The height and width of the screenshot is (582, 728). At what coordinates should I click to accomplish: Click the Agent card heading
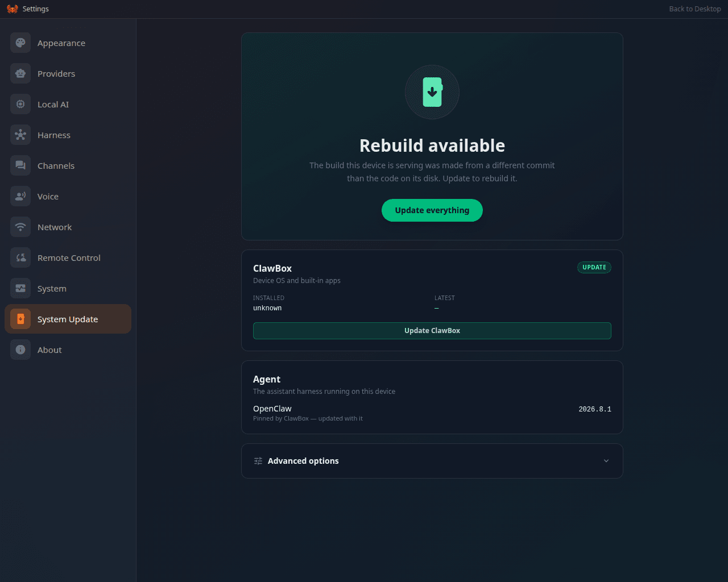click(x=267, y=379)
